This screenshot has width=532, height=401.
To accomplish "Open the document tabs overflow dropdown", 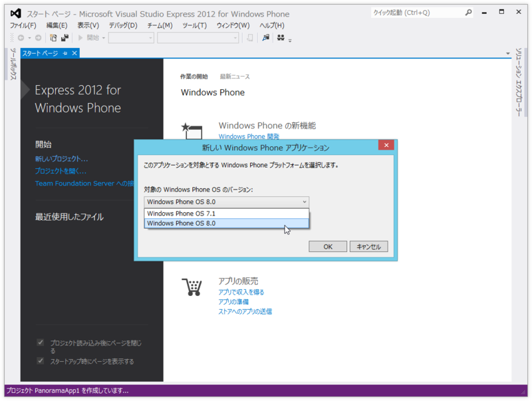I will tap(508, 53).
